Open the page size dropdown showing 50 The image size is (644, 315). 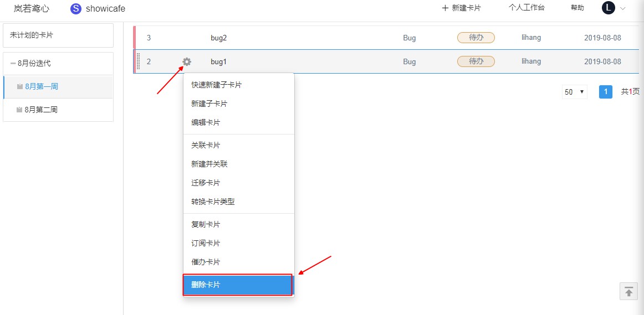coord(574,92)
